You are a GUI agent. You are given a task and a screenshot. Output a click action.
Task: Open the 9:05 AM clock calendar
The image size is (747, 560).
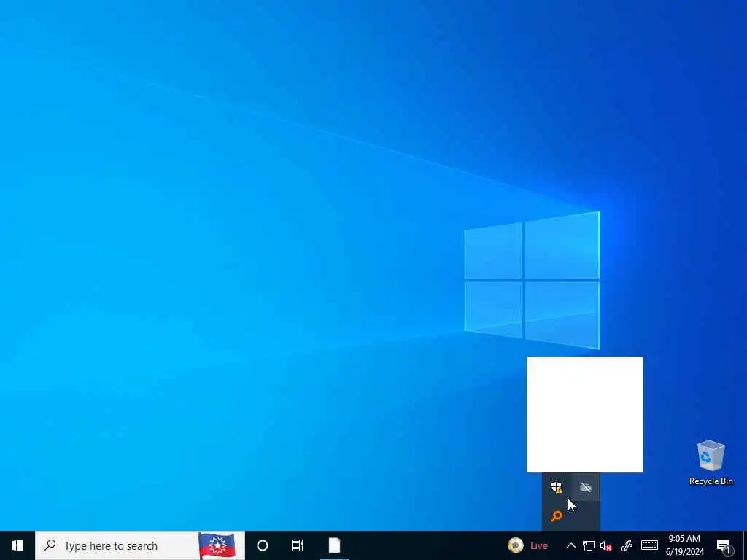pos(684,545)
